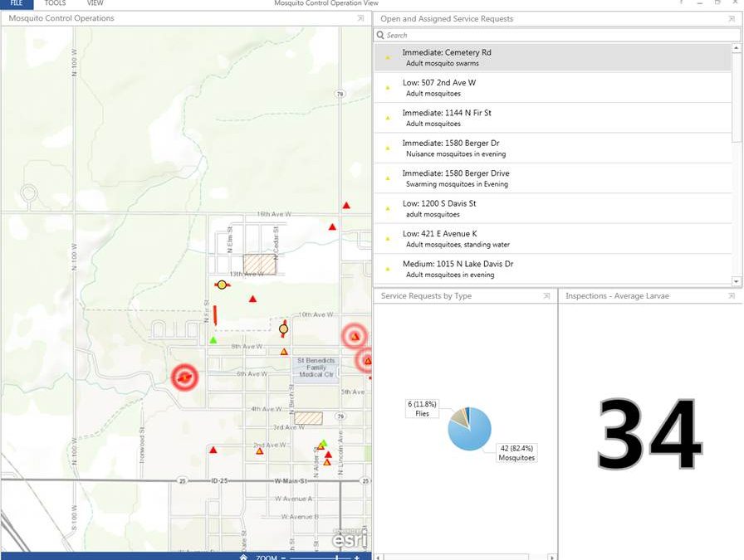Click the left arrow of the chart panel's horizontal scrollbar

coord(378,558)
